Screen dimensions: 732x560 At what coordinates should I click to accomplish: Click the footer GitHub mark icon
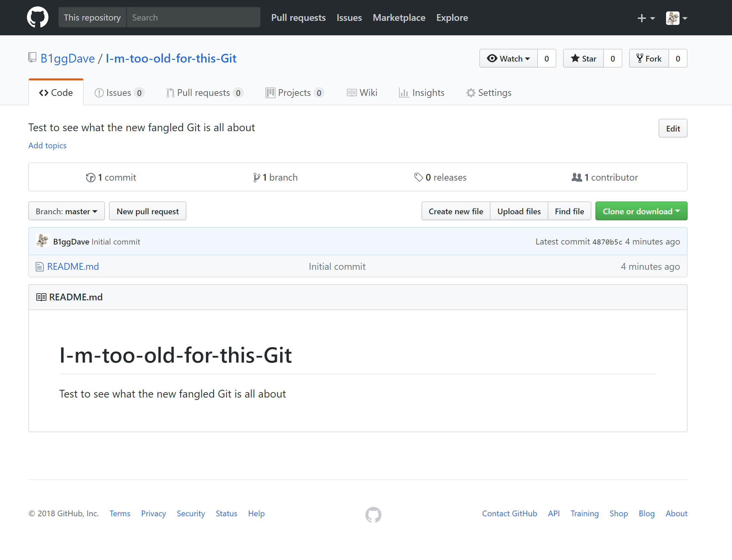pyautogui.click(x=373, y=515)
